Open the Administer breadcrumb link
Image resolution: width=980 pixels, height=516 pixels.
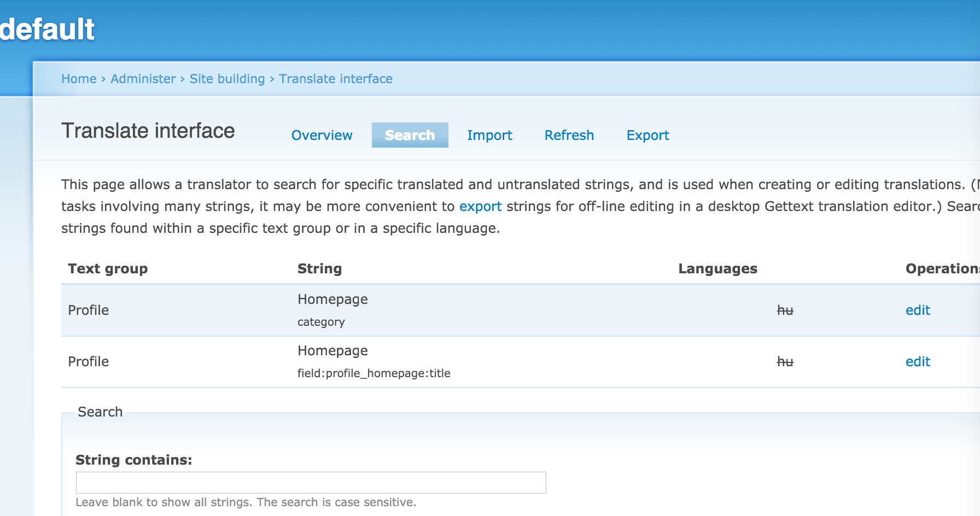tap(143, 79)
